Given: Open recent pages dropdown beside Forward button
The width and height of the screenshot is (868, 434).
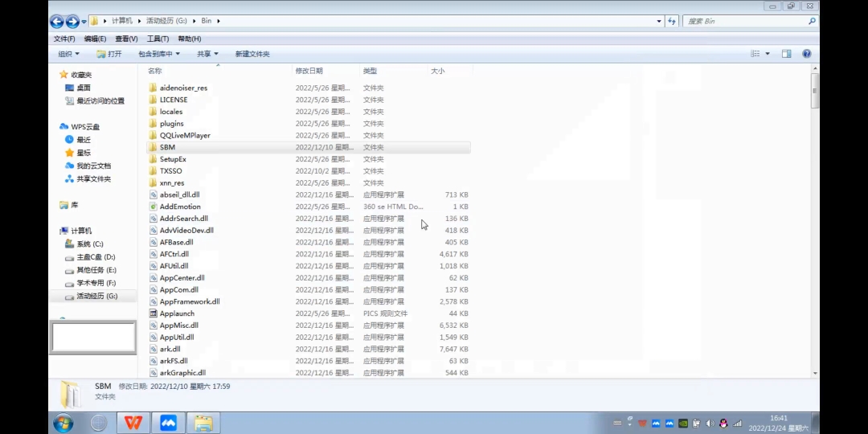Looking at the screenshot, I should (84, 22).
